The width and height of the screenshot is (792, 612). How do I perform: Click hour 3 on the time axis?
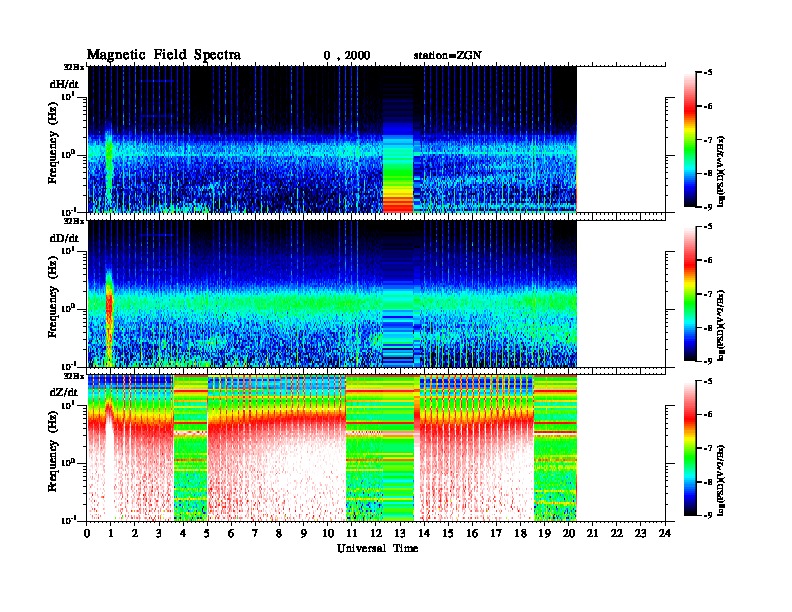click(159, 533)
